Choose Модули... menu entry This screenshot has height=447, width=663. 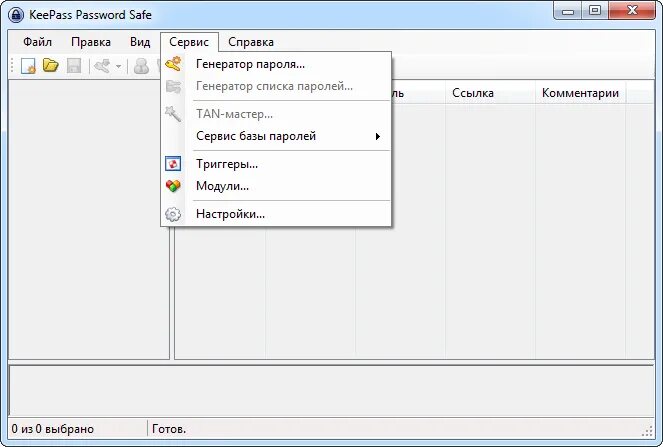(276, 186)
